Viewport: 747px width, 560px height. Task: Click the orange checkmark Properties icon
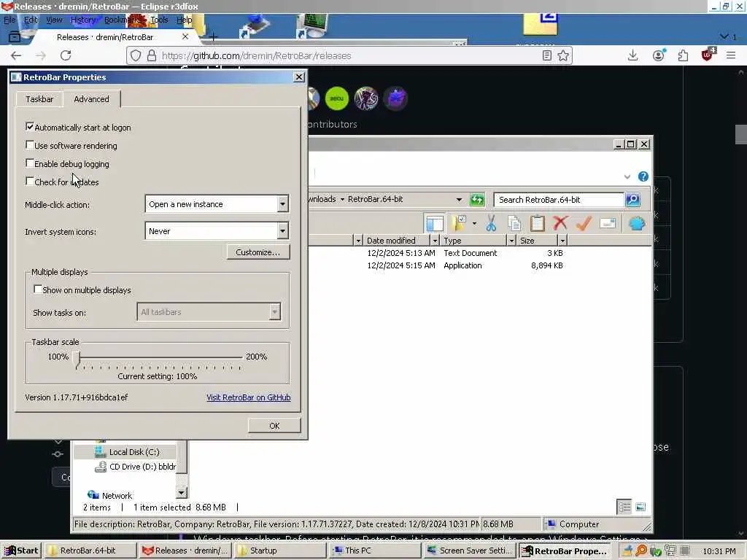[584, 223]
